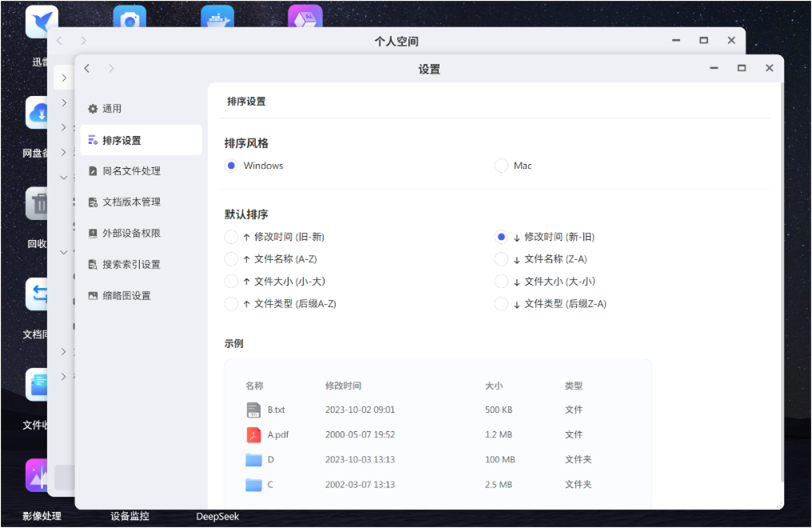Click the image icon beside 缩略图设置
Viewport: 812px width, 528px height.
(93, 295)
